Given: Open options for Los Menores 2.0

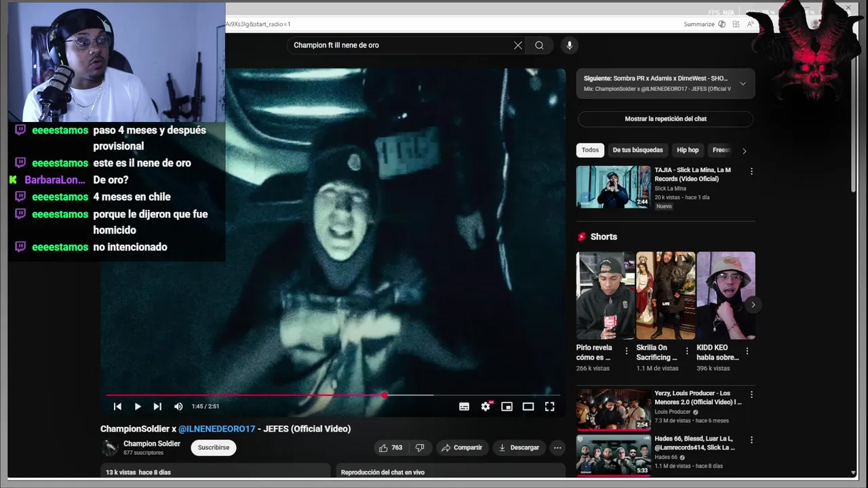Looking at the screenshot, I should coord(751,394).
